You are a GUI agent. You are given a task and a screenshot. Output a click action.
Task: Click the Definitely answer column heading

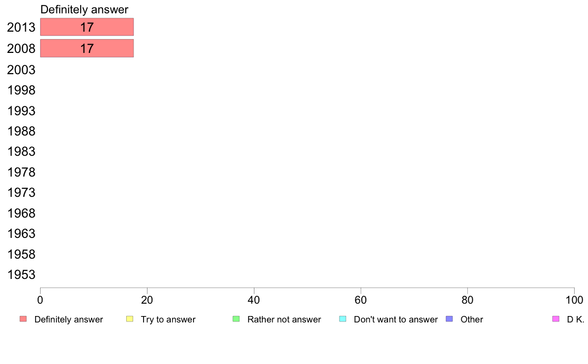[84, 10]
